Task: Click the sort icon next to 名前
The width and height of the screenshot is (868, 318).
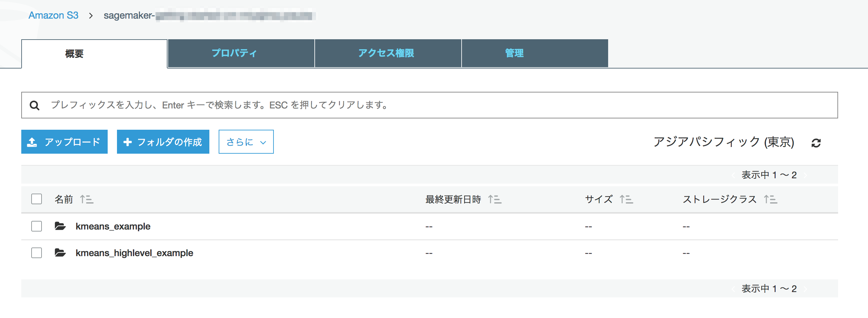Action: tap(87, 199)
